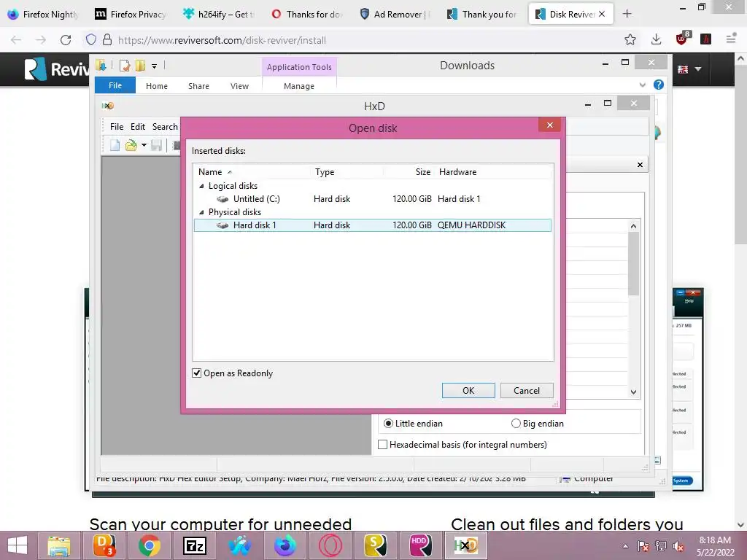Open 7-Zip from the taskbar
747x560 pixels.
[x=194, y=545]
